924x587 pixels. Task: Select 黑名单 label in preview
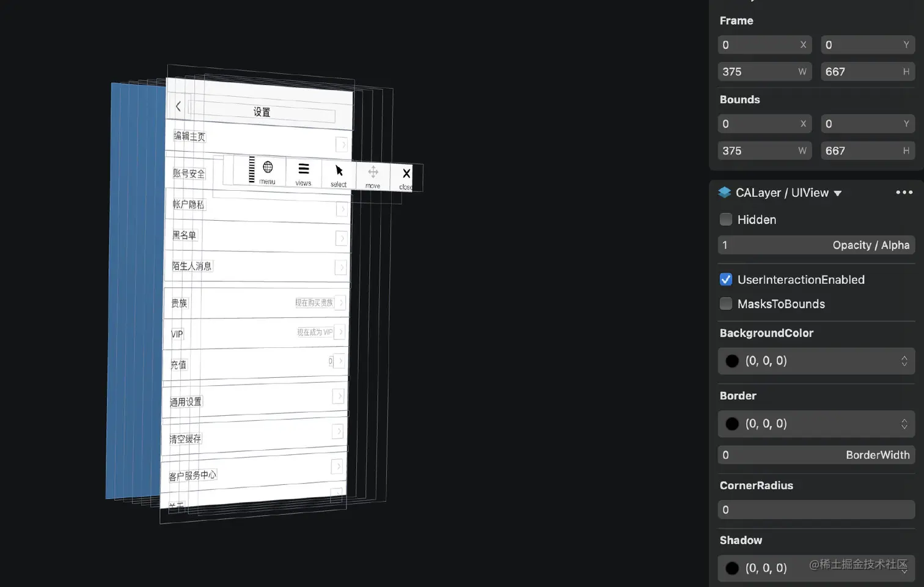(x=184, y=235)
